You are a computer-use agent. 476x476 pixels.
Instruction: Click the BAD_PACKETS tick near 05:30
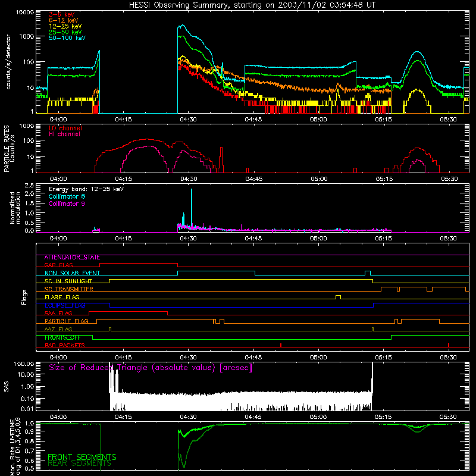tap(449, 345)
